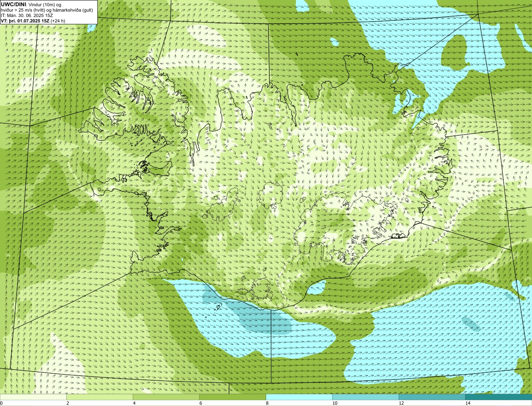Click the 2–4 m/s light green legend swatch
Image resolution: width=532 pixels, height=406 pixels.
100,397
